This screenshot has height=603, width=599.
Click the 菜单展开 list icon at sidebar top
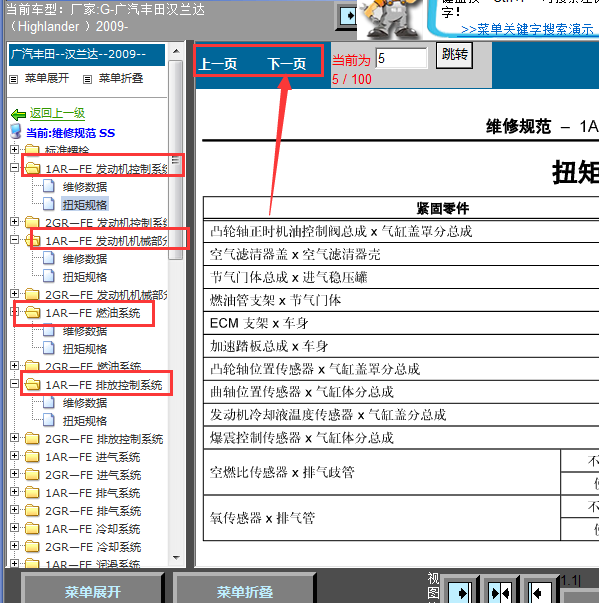click(14, 80)
